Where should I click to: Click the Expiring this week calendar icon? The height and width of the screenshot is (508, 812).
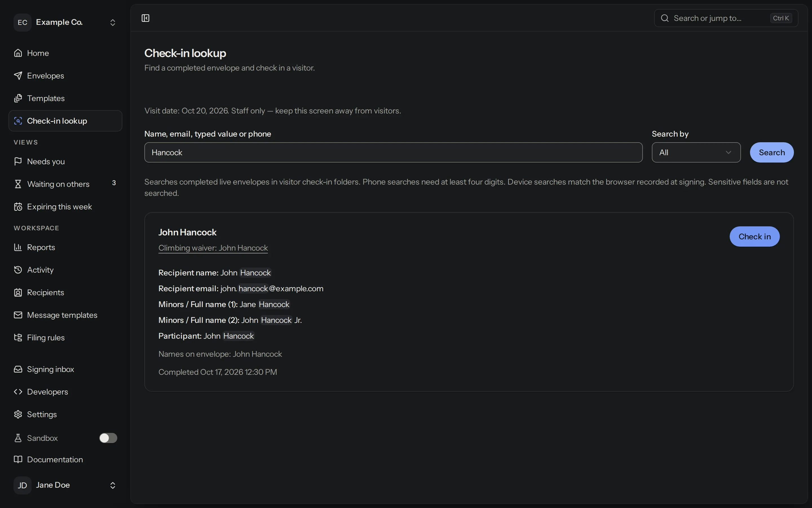18,206
